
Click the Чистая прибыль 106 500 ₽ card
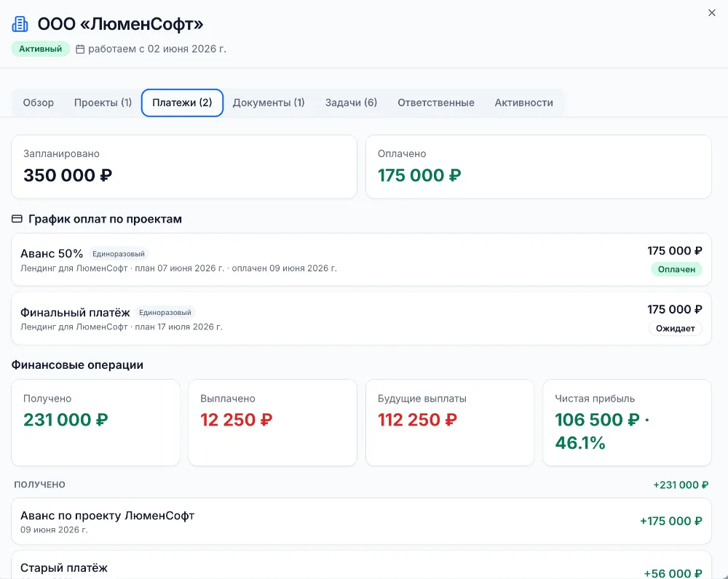click(628, 423)
